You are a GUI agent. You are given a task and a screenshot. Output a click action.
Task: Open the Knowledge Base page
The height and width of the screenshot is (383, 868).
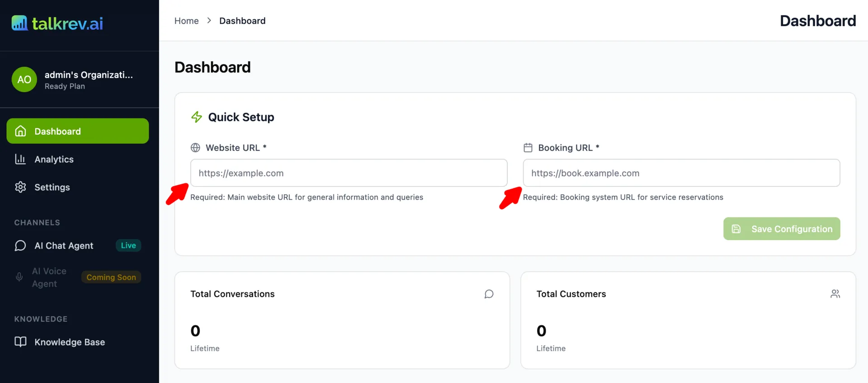tap(70, 342)
